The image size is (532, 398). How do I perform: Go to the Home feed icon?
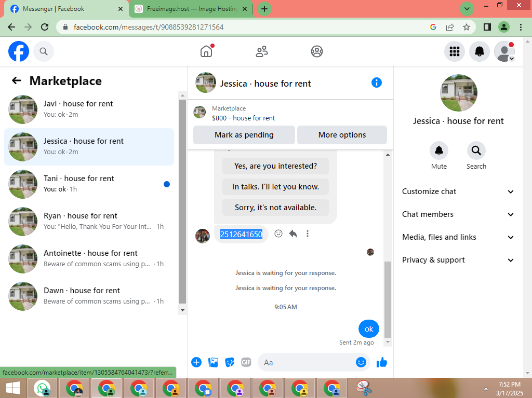(x=206, y=51)
